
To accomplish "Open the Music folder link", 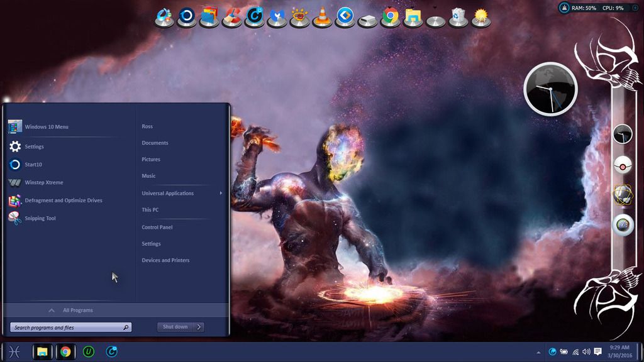I will click(148, 176).
